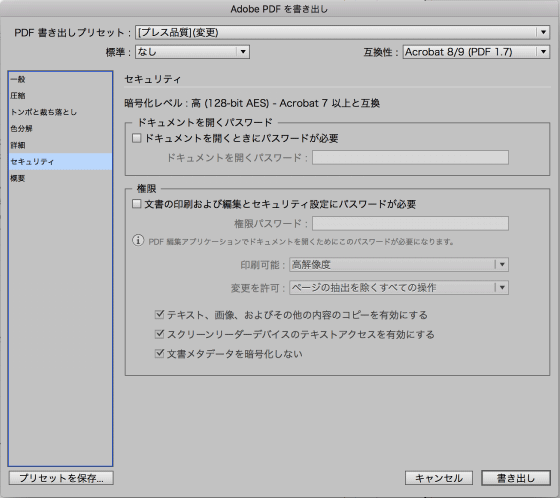Screen dimensions: 560x498
Task: Select 詳細 in the category list
Action: point(60,145)
